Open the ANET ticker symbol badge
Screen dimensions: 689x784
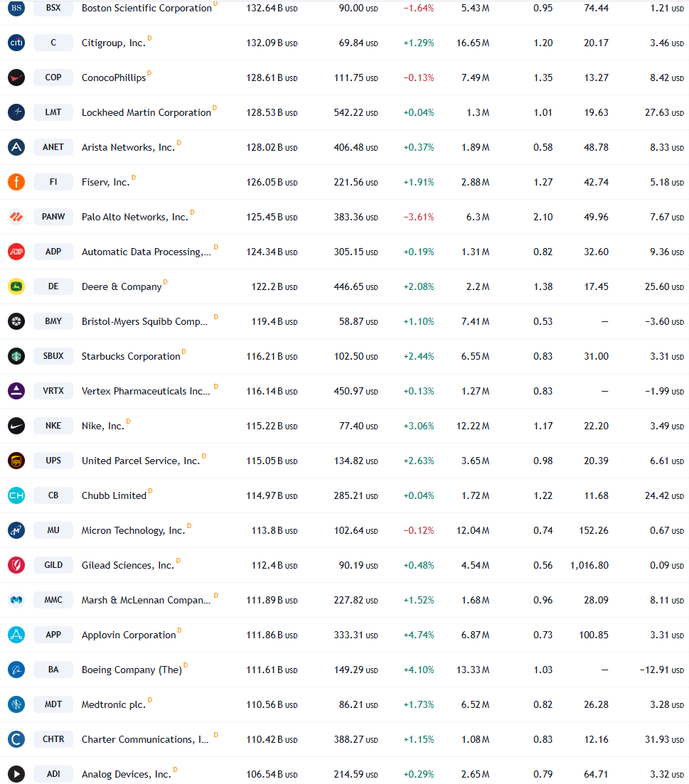53,147
